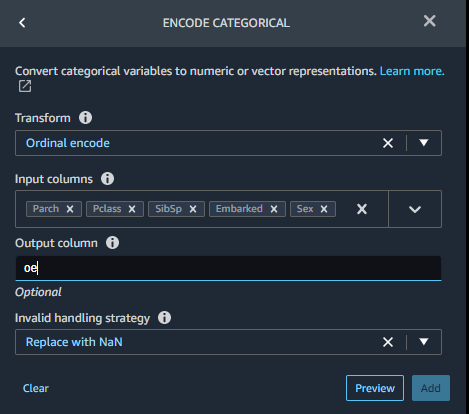Go back using the left chevron arrow
The width and height of the screenshot is (469, 414).
22,23
